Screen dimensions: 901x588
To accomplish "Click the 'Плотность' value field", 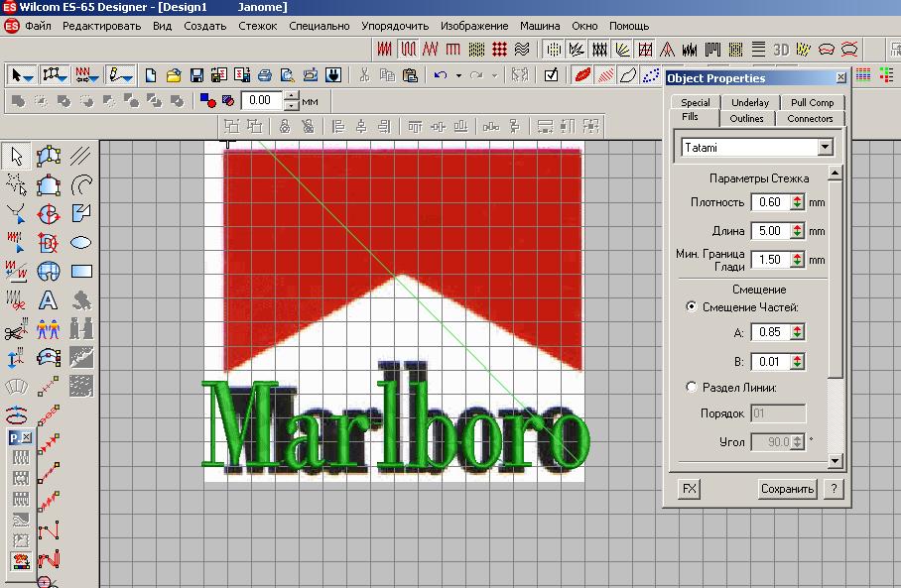I will point(769,202).
